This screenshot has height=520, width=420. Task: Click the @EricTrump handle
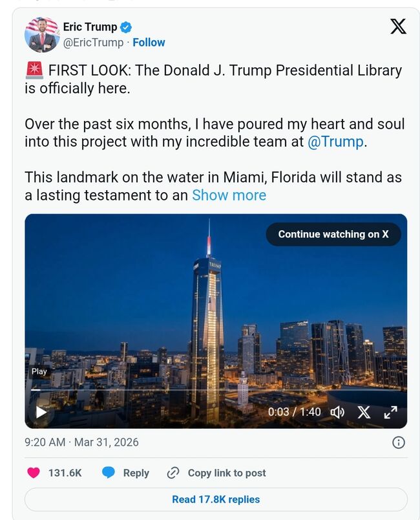point(93,43)
